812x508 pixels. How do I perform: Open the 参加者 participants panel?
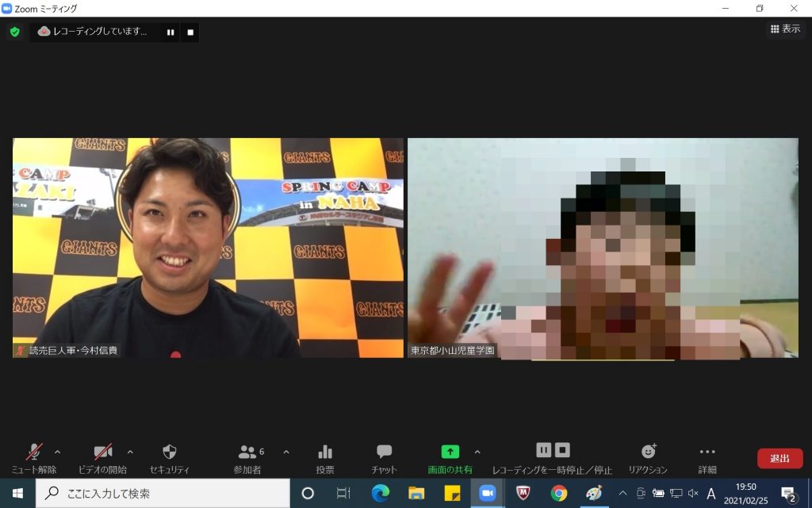tap(247, 459)
